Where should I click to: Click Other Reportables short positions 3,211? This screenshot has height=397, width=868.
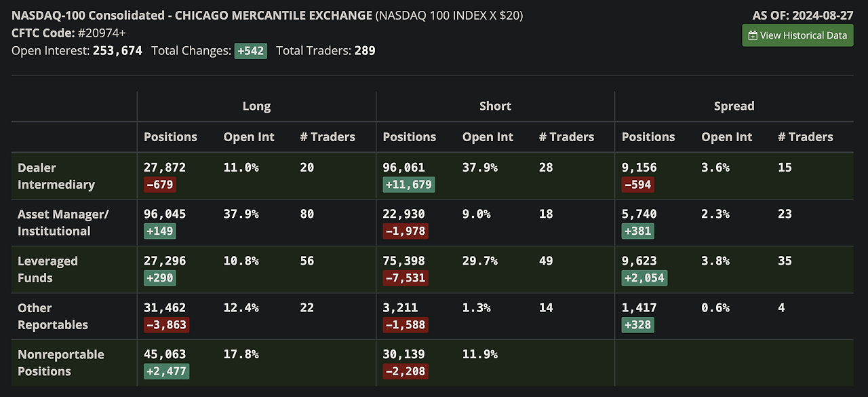point(401,307)
